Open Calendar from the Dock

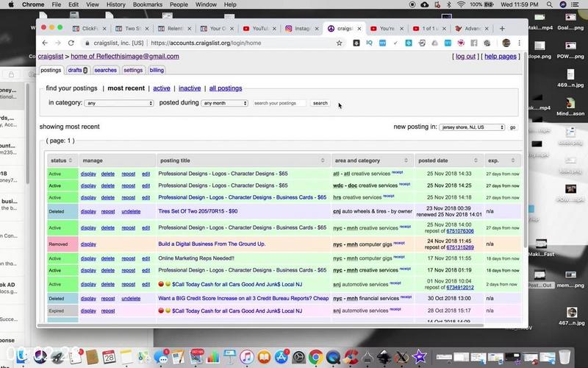109,356
